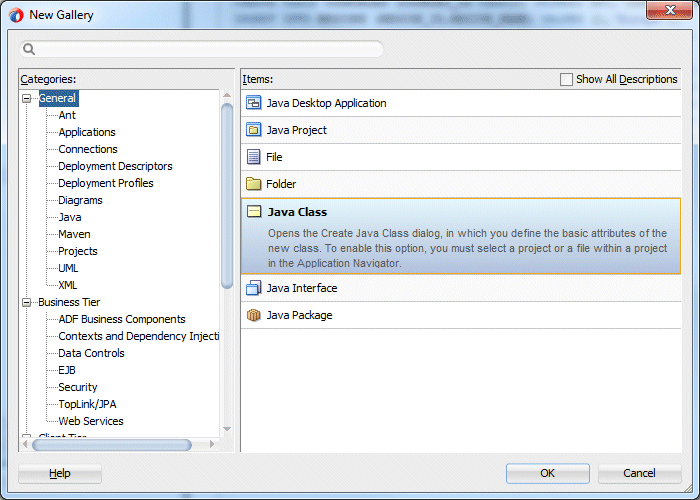Click categories scroll down arrow
Viewport: 700px width, 500px height.
(227, 429)
